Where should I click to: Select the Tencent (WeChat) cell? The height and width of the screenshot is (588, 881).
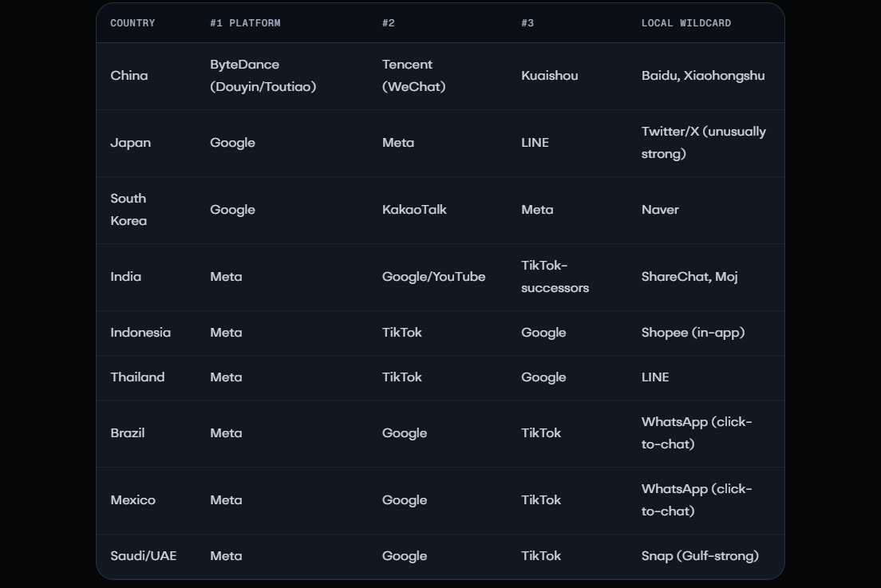point(414,76)
